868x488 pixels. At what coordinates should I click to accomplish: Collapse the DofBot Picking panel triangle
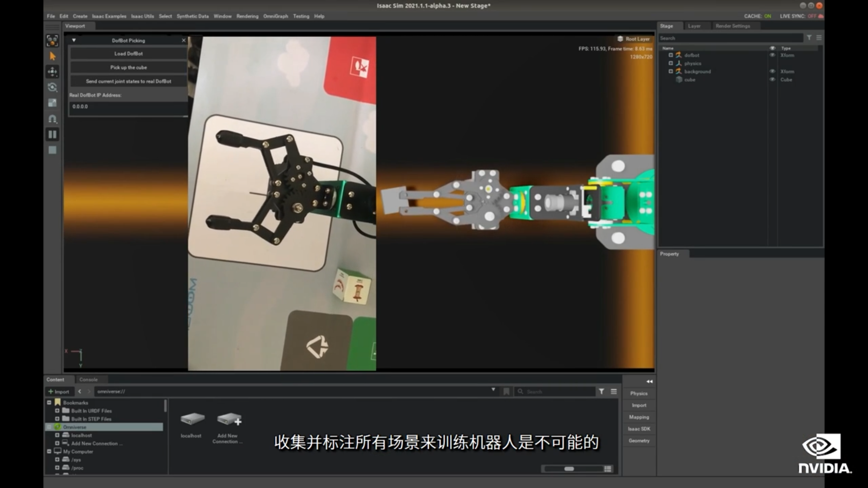click(74, 40)
